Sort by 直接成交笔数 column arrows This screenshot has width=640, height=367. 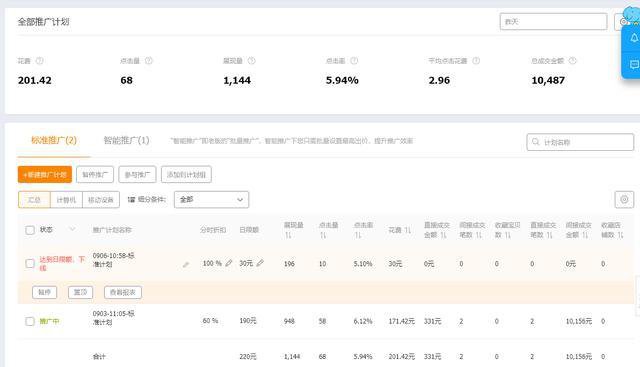point(550,235)
